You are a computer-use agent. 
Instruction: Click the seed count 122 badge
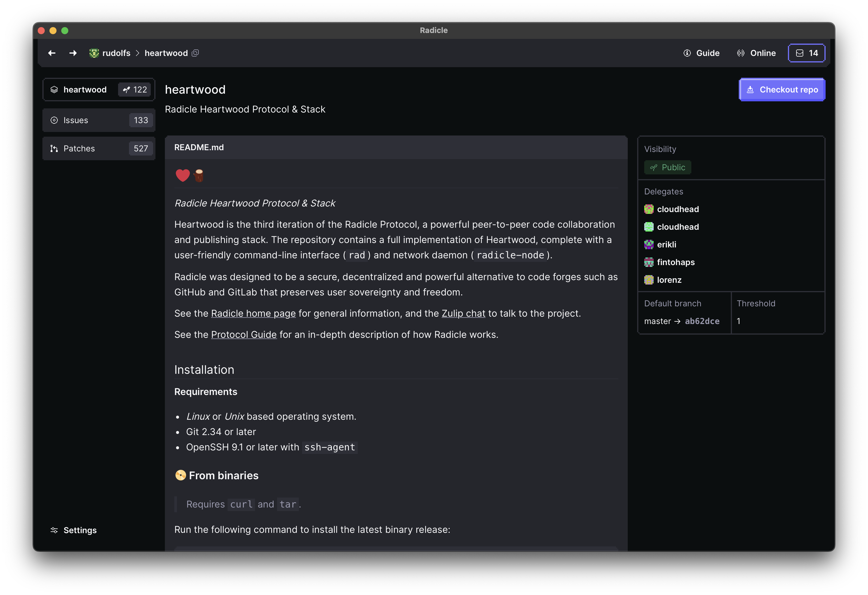tap(135, 90)
